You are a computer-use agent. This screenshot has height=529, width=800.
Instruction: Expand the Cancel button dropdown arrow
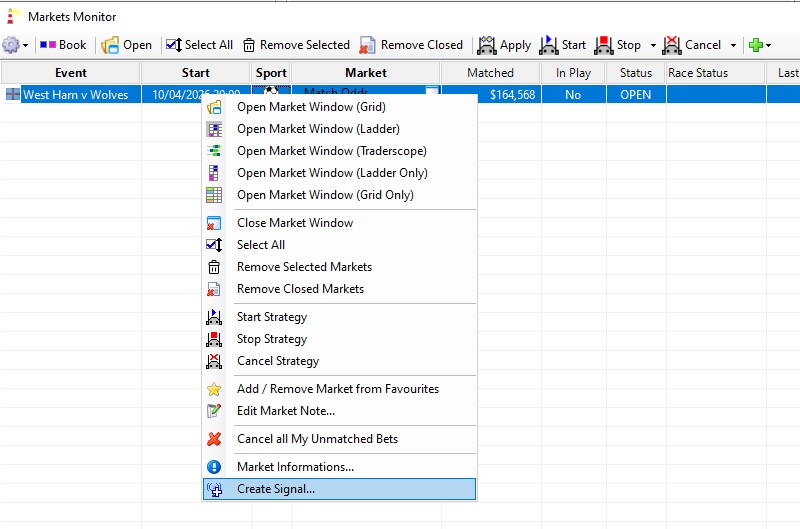(x=733, y=45)
